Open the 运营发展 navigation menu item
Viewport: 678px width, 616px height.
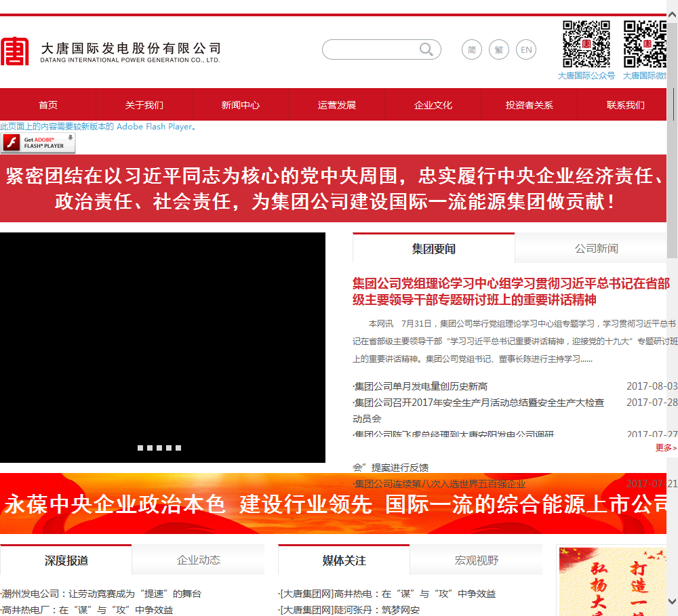click(337, 105)
